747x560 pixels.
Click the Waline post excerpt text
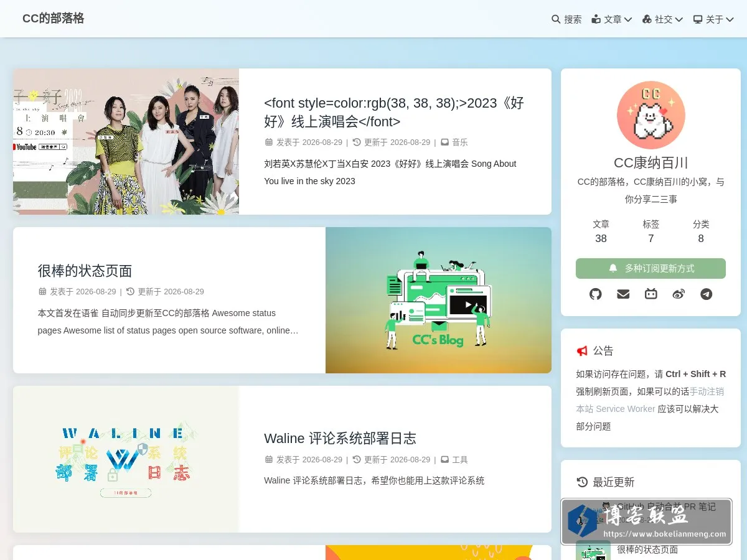(374, 480)
